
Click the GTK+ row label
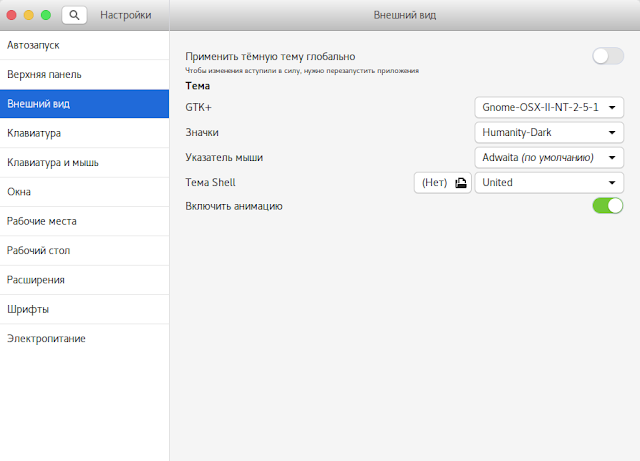tap(198, 107)
